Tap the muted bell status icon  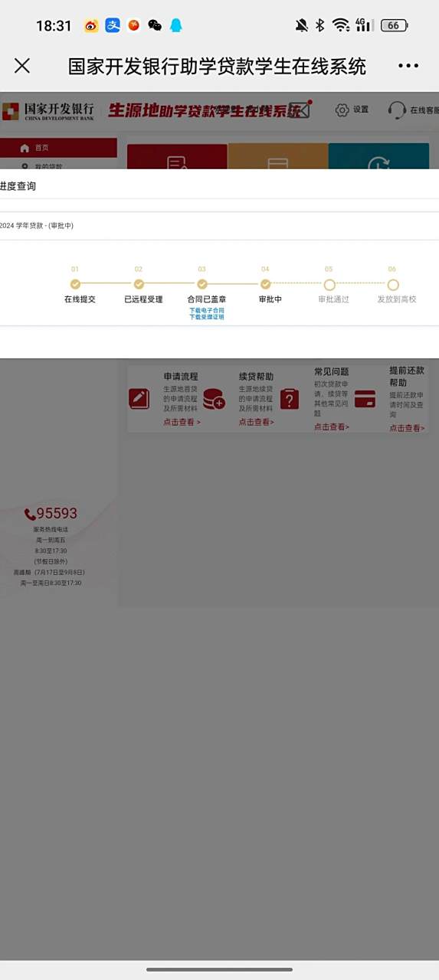pos(302,25)
